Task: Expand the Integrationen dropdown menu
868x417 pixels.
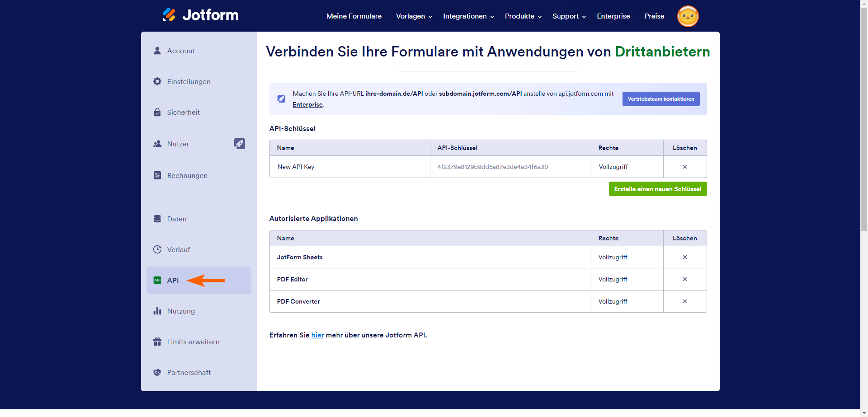Action: (x=469, y=16)
